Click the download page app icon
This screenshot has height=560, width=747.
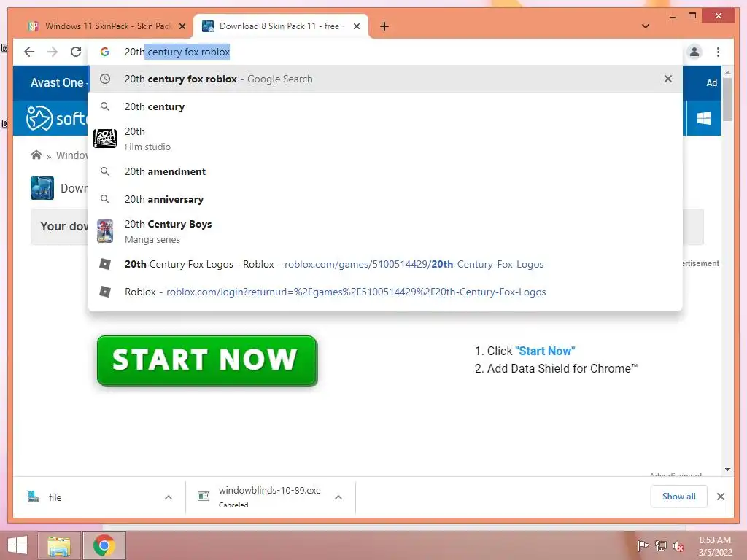[42, 188]
